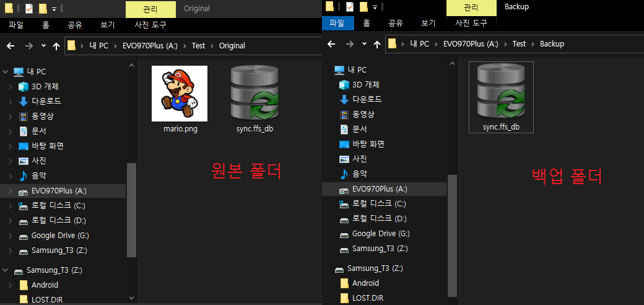
Task: Click EVO970Plus (A:) breadcrumb in Backup address bar
Action: 471,44
